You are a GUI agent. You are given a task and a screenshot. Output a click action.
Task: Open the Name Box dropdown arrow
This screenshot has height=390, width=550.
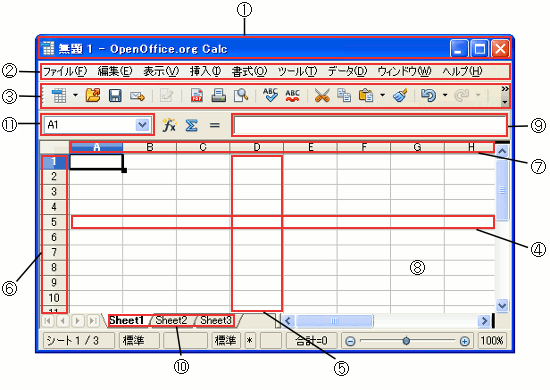142,125
